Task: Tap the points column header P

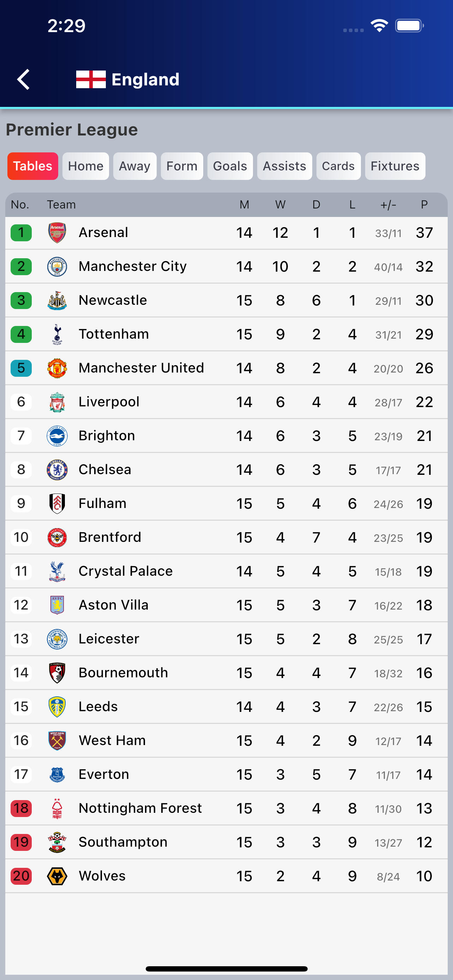Action: click(x=424, y=205)
